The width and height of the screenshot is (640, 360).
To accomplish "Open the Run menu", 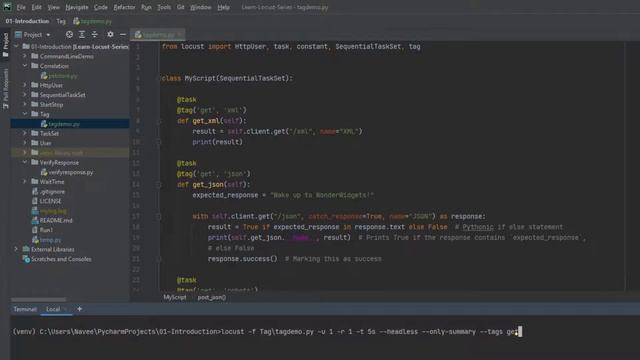I will [146, 7].
